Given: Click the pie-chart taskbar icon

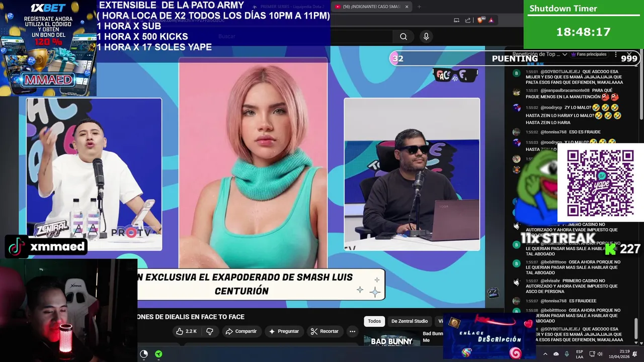Looking at the screenshot, I should [x=144, y=354].
